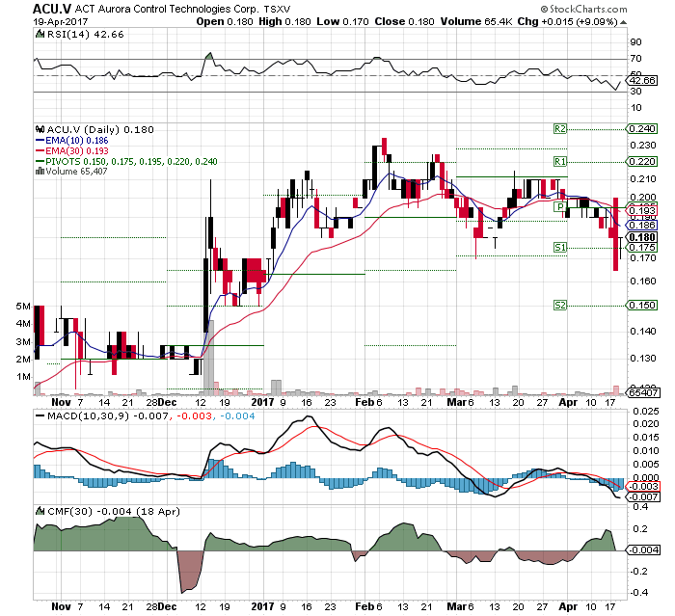This screenshot has height=616, width=675.
Task: Click the StockCharts.com copyright label
Action: pos(584,9)
